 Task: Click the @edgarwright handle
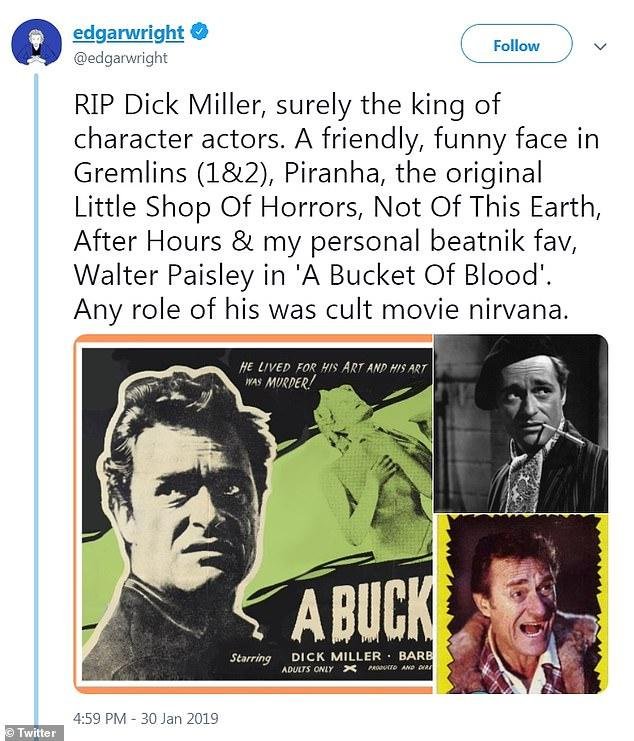point(120,58)
